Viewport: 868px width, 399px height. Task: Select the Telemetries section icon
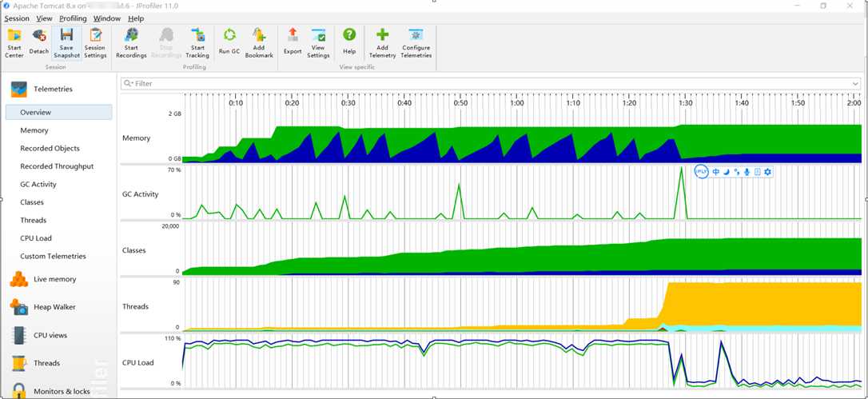click(x=19, y=89)
